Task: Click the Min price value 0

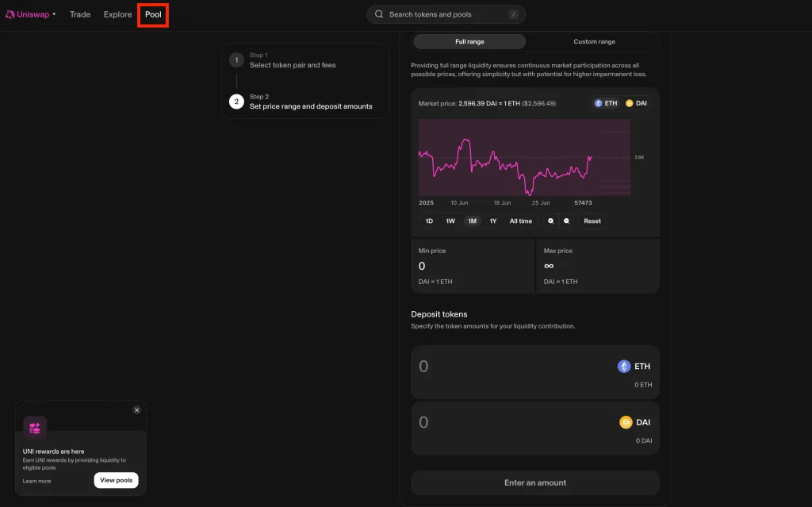Action: coord(422,266)
